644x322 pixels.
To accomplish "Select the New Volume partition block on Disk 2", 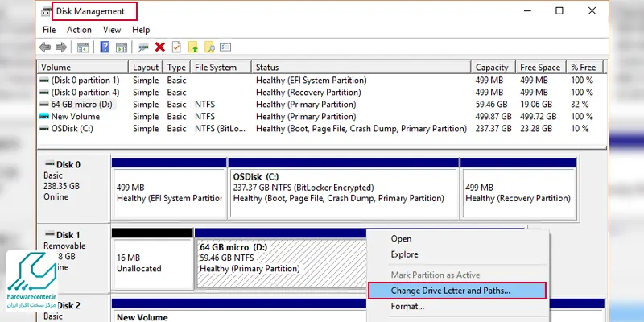I will click(x=238, y=311).
